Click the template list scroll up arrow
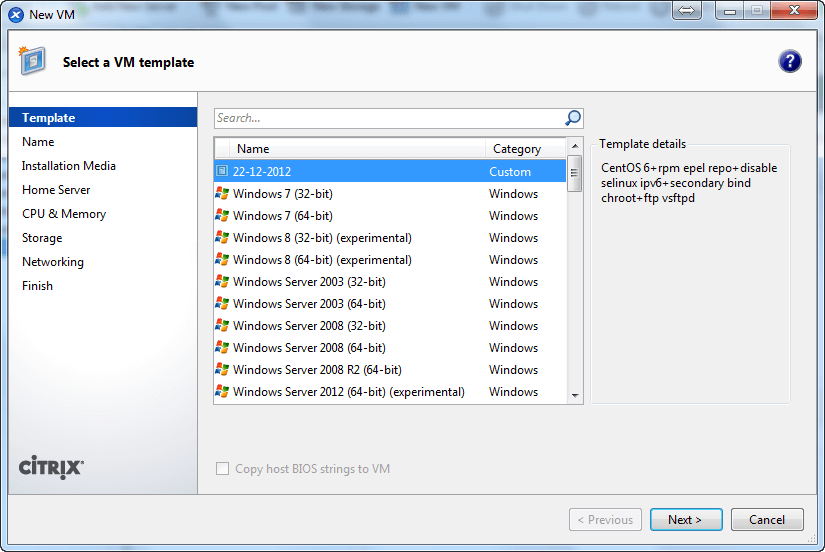 coord(575,146)
